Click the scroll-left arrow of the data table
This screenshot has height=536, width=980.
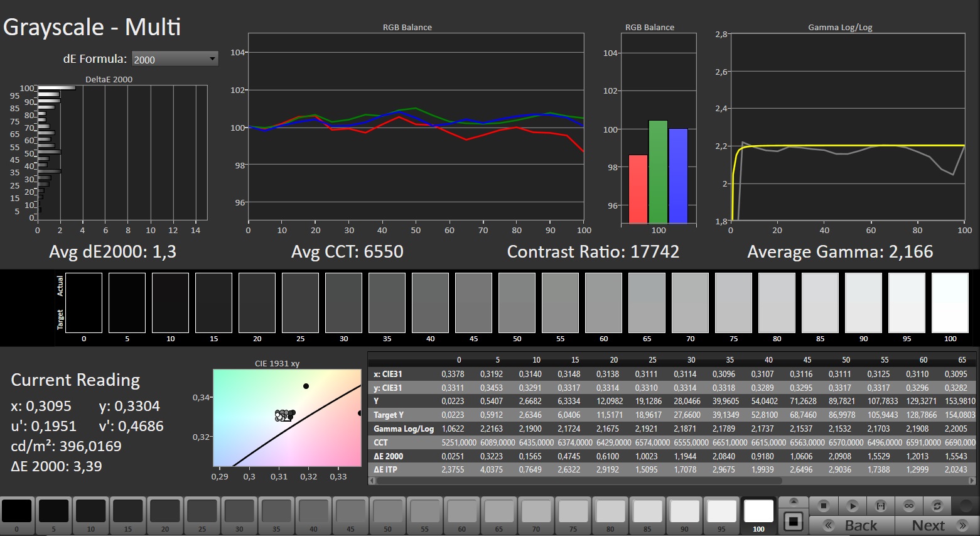click(x=372, y=481)
